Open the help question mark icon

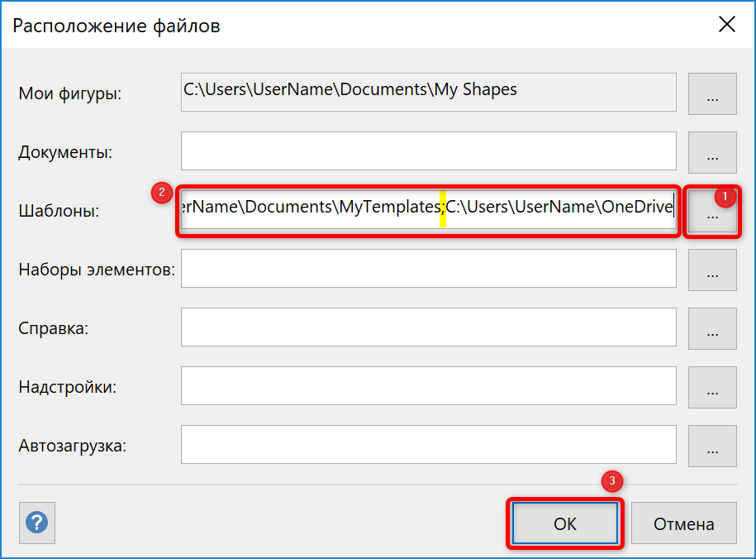[37, 523]
